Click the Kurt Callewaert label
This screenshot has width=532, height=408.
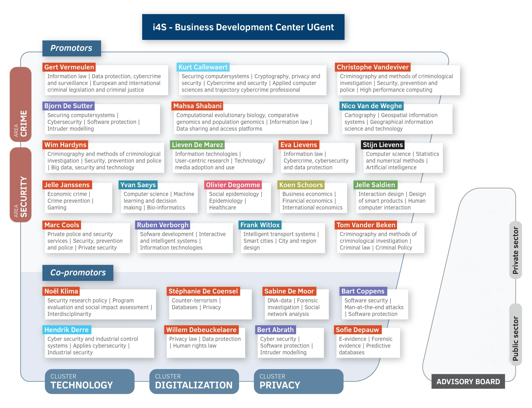(203, 67)
